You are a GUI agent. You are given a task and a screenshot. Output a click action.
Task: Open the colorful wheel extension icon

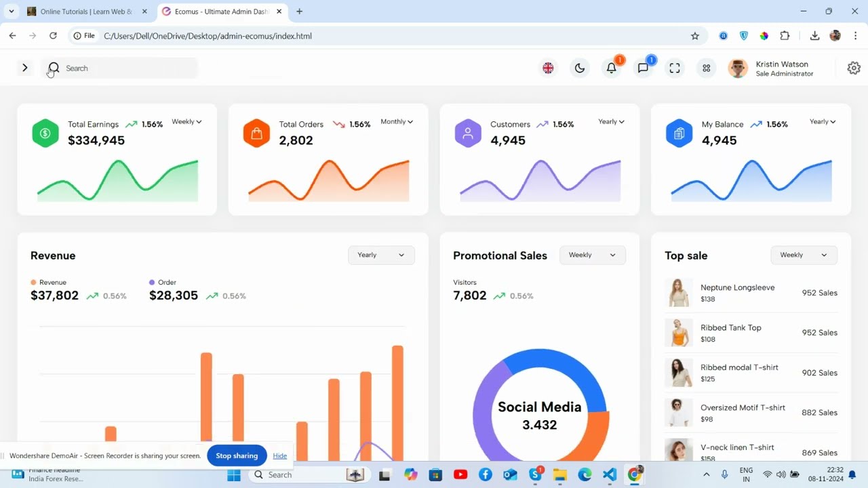(764, 36)
